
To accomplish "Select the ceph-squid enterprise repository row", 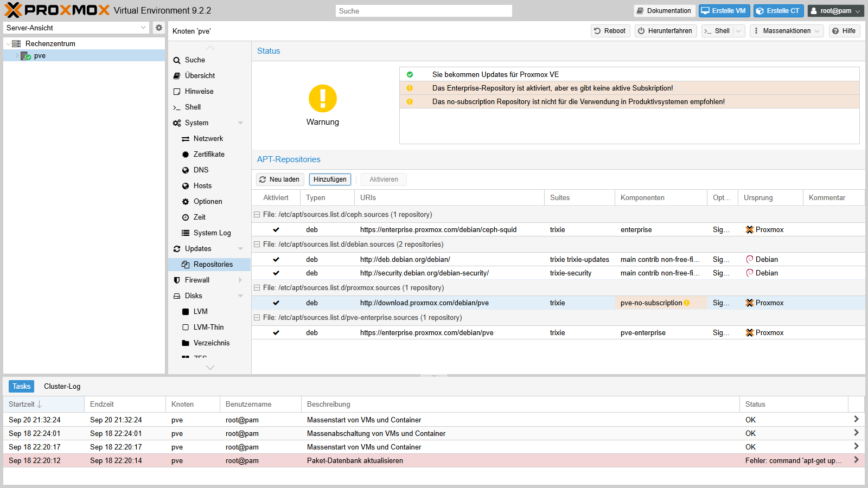I will click(558, 229).
